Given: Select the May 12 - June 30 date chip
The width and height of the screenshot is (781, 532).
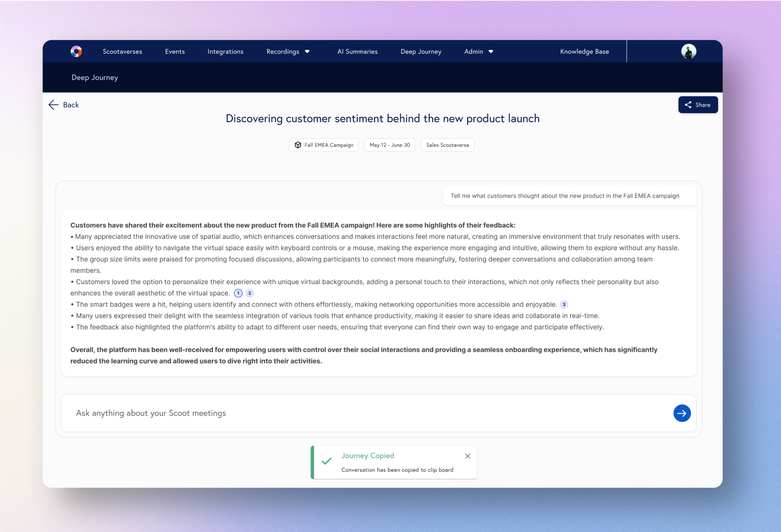Looking at the screenshot, I should (390, 145).
